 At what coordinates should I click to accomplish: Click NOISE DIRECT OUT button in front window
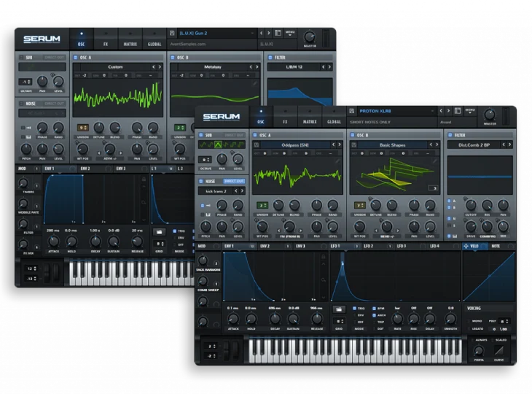coord(234,182)
